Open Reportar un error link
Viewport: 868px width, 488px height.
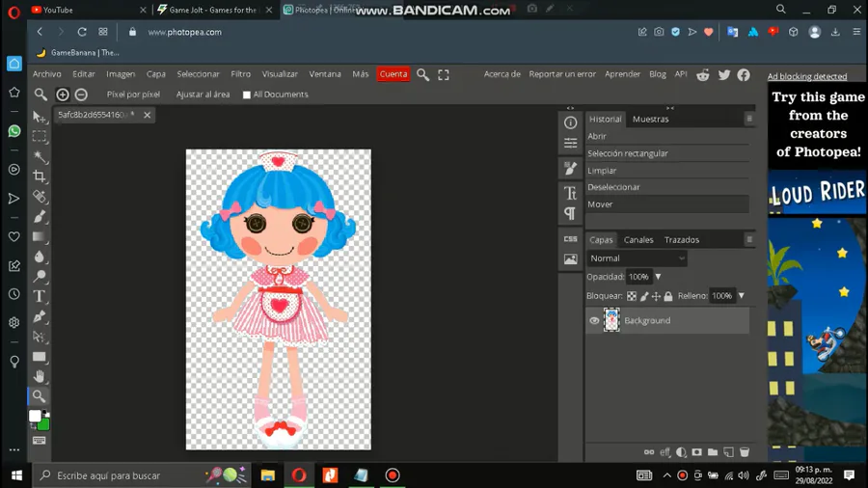tap(562, 74)
